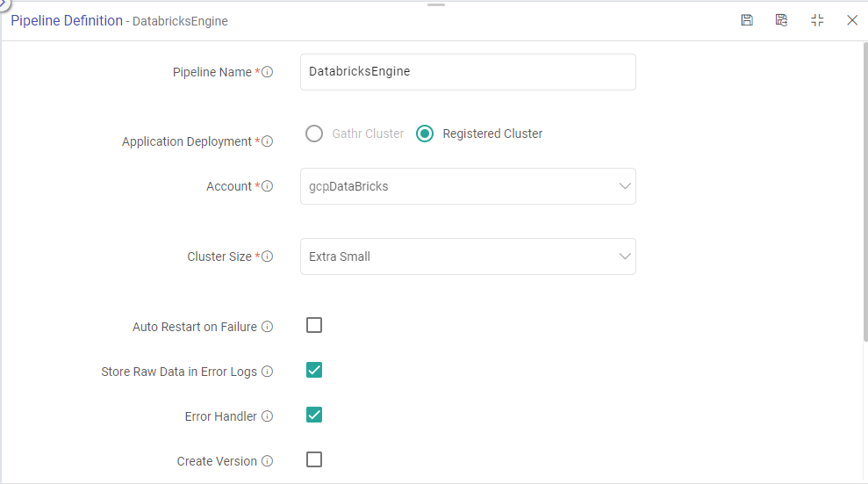Click the Create Version label
This screenshot has width=868, height=484.
[x=217, y=461]
